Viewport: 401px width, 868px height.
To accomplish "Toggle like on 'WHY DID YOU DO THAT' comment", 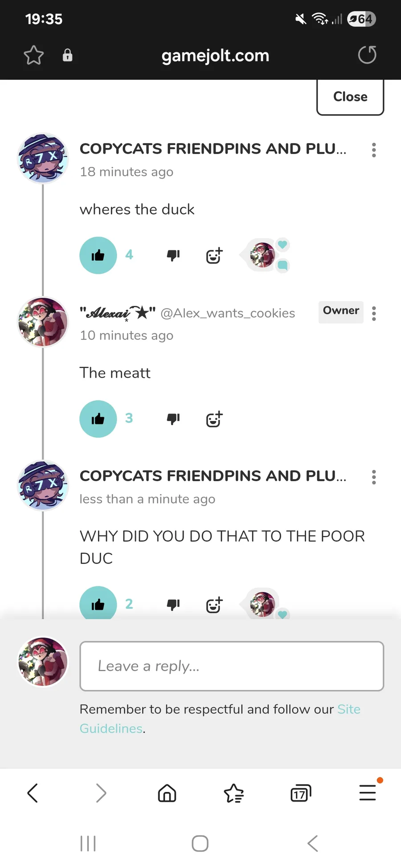I will click(98, 603).
